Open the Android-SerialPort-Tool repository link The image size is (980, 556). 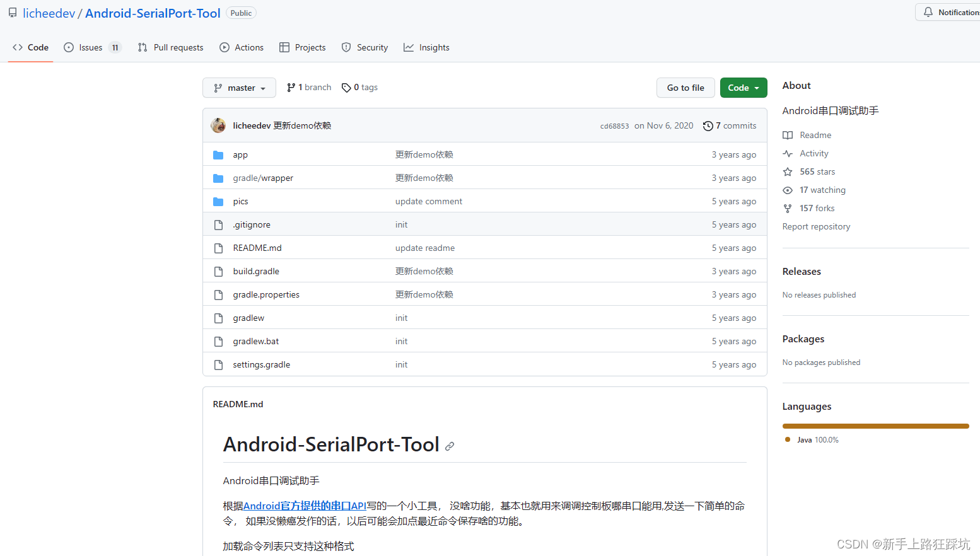(153, 13)
